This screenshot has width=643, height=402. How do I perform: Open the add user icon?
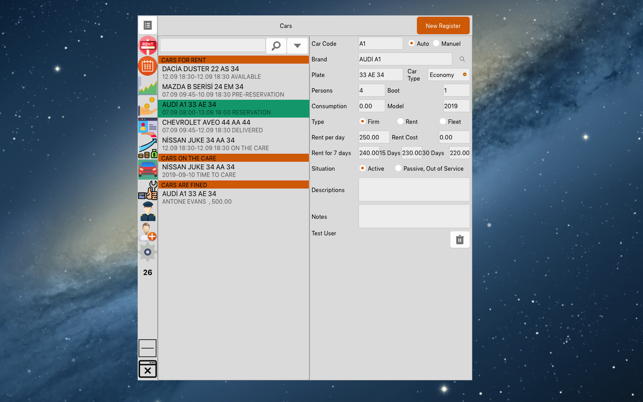tap(148, 232)
